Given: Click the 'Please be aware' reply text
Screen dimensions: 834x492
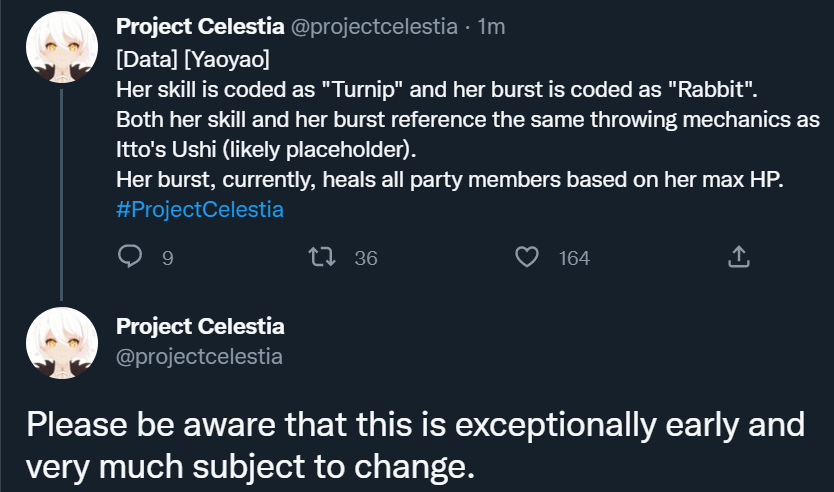Looking at the screenshot, I should (415, 445).
